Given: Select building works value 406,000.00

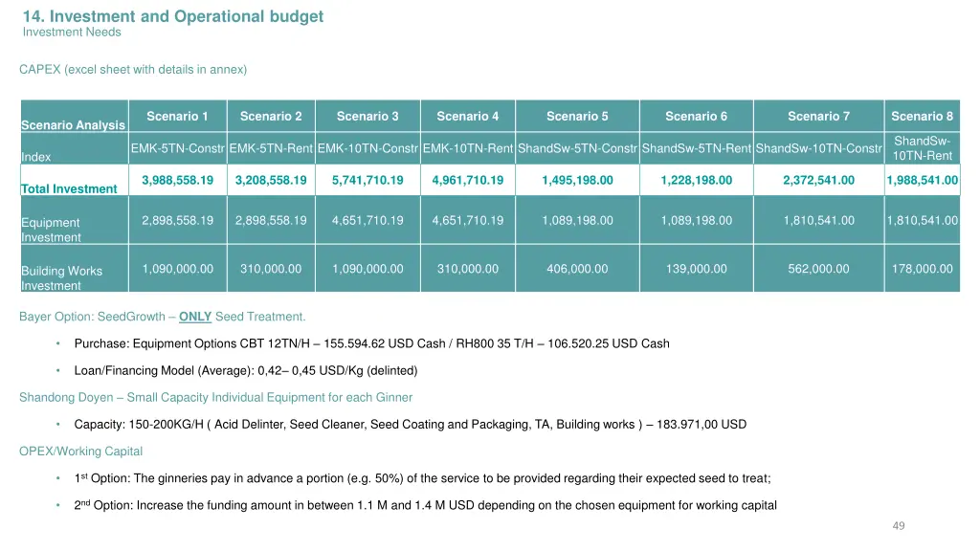Looking at the screenshot, I should point(577,269).
